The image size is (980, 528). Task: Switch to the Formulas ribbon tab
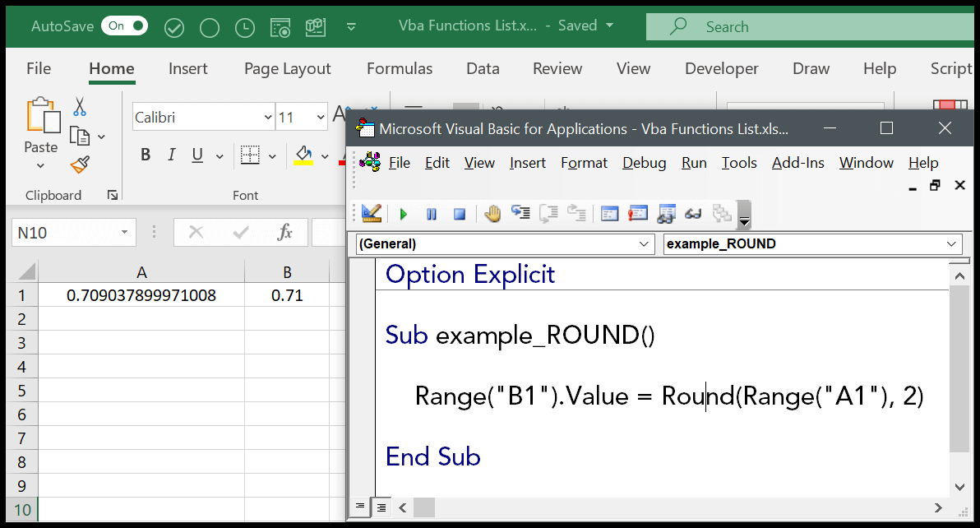[400, 68]
